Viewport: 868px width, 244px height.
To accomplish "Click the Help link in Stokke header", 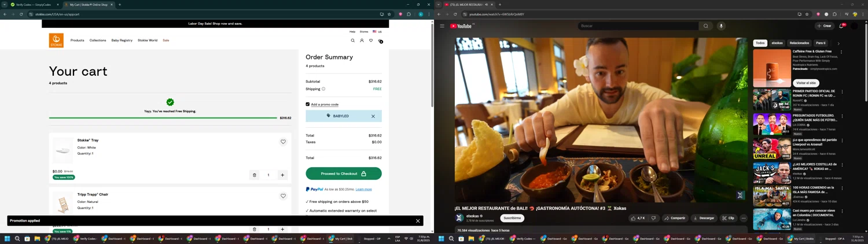I will pyautogui.click(x=352, y=32).
